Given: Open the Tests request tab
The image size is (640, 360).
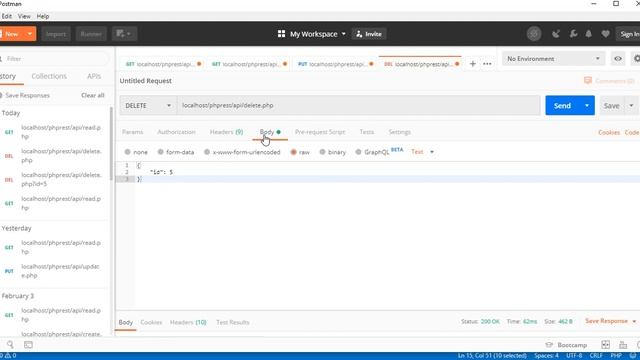Looking at the screenshot, I should coord(367,132).
